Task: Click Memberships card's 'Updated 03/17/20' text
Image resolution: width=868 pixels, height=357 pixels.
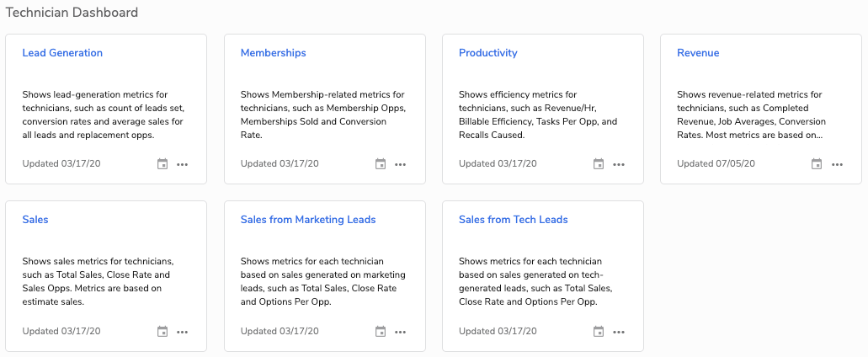Action: tap(280, 164)
